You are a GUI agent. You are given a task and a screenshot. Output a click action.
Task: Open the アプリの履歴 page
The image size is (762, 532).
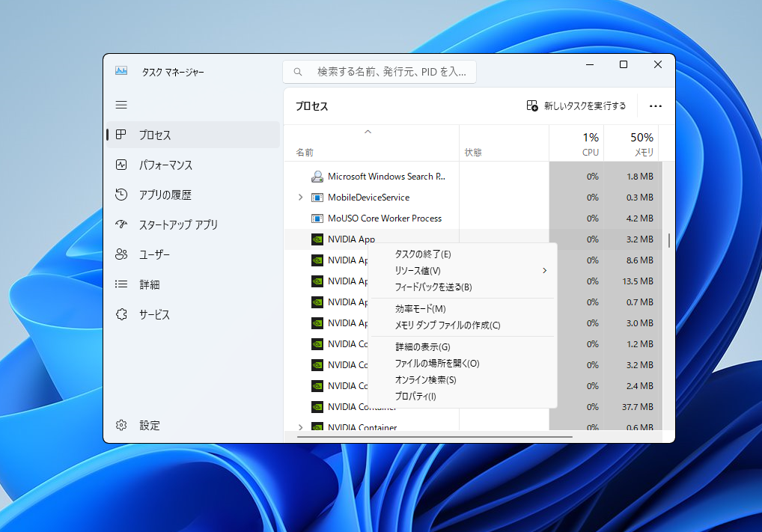click(193, 195)
